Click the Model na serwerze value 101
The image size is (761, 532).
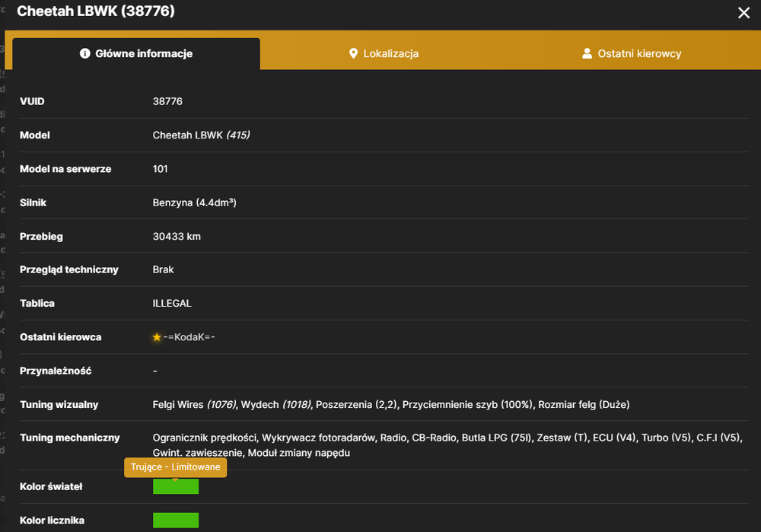point(160,169)
